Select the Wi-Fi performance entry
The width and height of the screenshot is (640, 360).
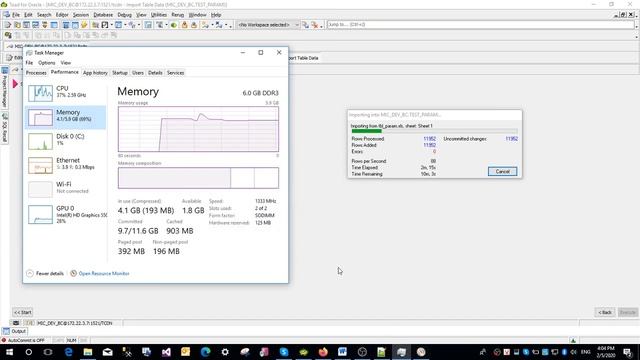point(65,189)
